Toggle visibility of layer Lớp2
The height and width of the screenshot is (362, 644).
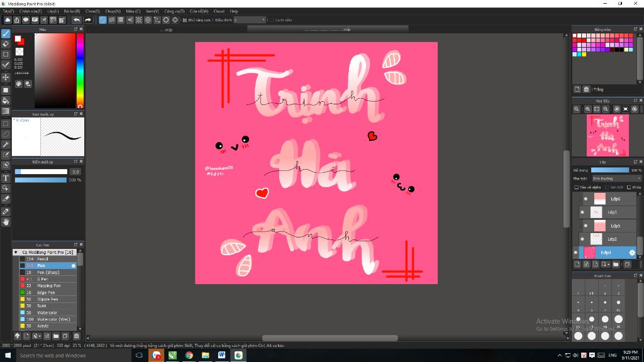point(582,239)
